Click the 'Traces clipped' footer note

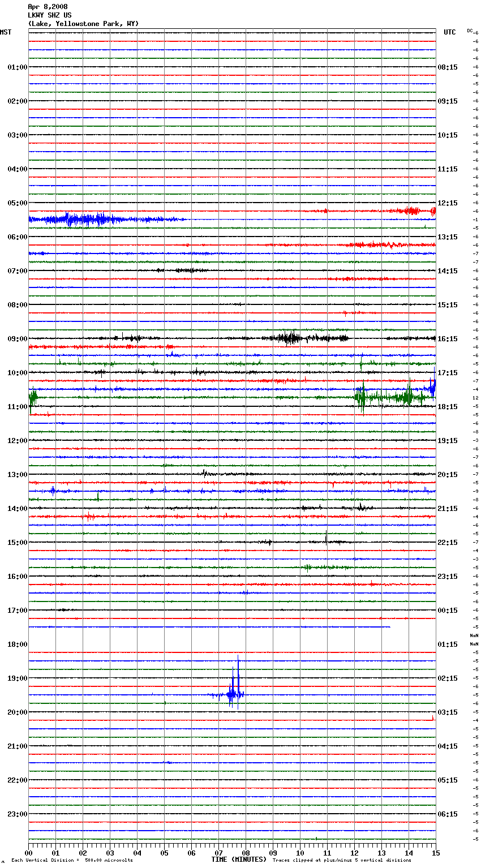coord(342,860)
